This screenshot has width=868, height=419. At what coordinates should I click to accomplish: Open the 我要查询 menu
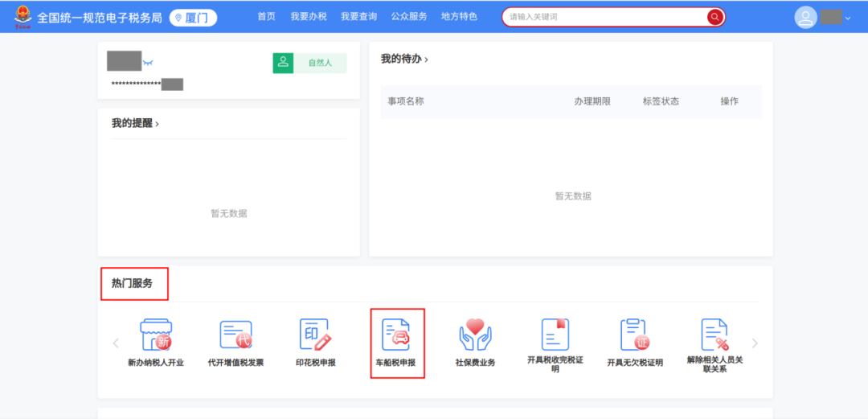tap(358, 17)
